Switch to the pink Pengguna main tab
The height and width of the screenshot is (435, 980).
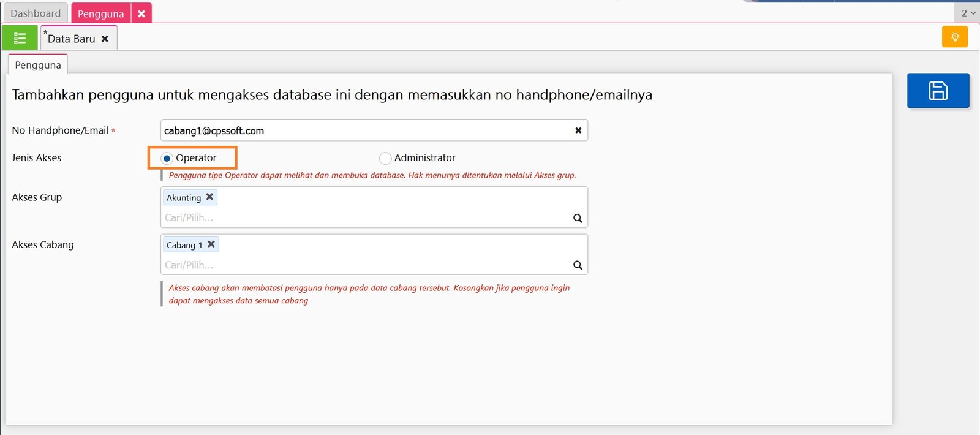pos(100,13)
